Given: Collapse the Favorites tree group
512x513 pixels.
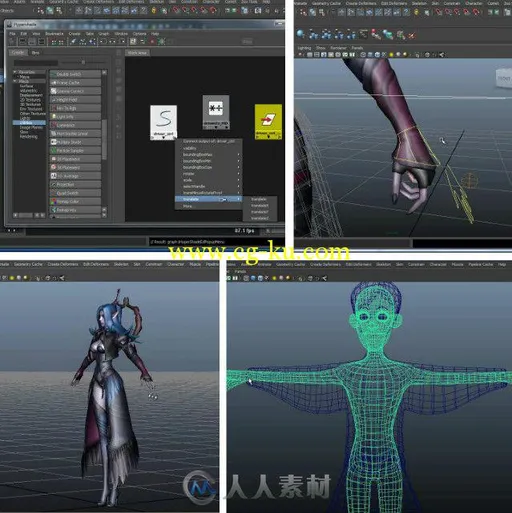Looking at the screenshot, I should pos(14,72).
